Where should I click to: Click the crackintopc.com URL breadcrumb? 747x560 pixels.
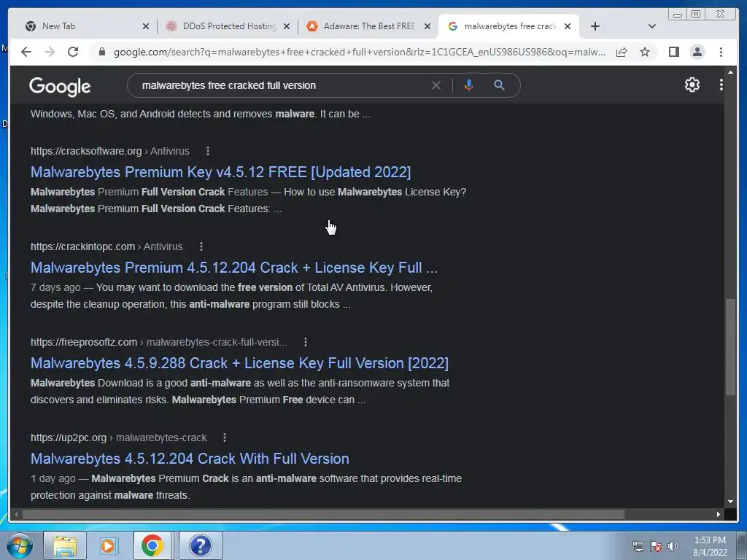(x=107, y=246)
